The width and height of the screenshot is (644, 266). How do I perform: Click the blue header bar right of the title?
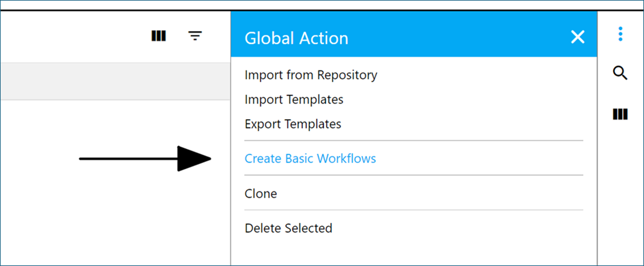tap(462, 38)
